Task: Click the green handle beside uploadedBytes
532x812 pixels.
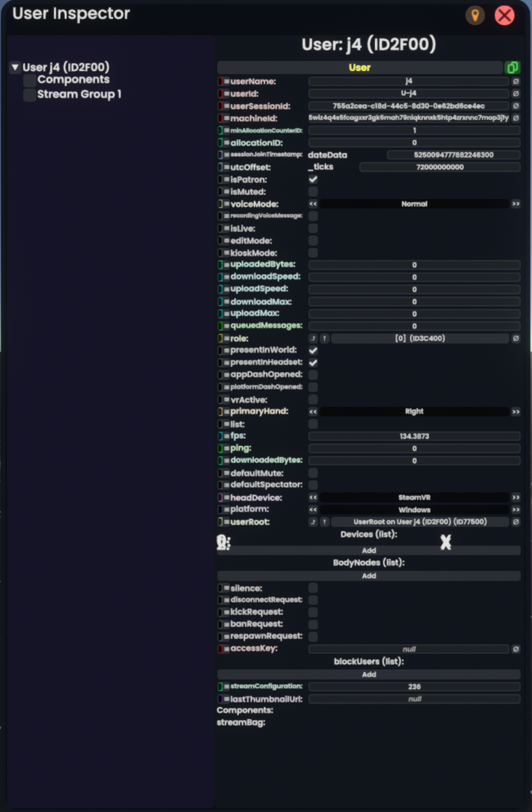Action: (x=220, y=265)
